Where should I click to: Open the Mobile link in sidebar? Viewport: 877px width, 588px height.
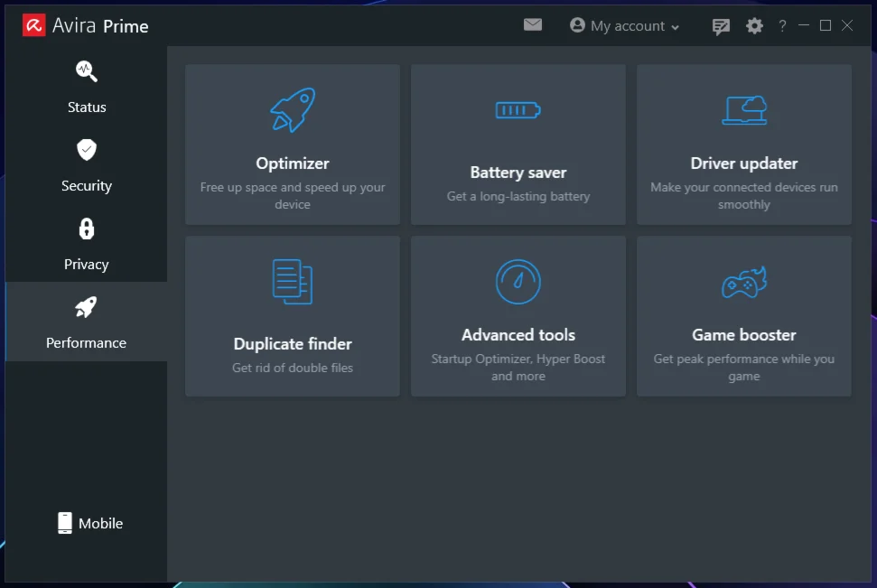pyautogui.click(x=89, y=523)
